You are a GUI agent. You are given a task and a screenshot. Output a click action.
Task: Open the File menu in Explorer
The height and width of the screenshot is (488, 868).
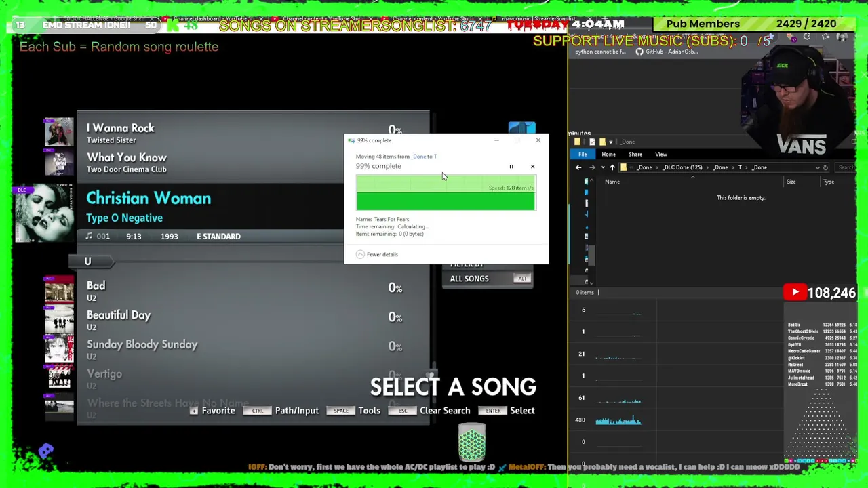tap(583, 154)
